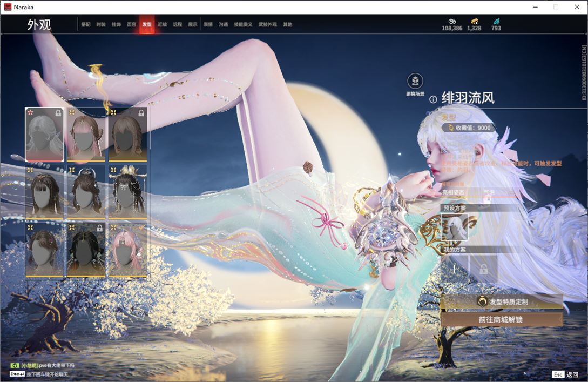Select the 面容 tab

[x=132, y=24]
